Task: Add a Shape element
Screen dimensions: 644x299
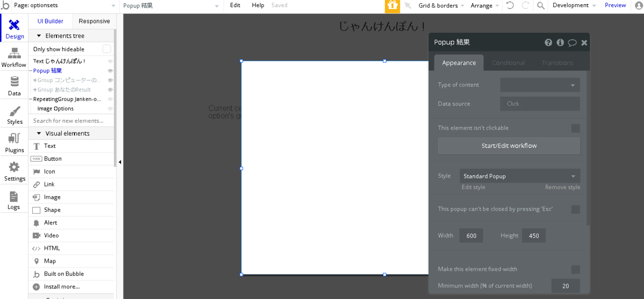Action: pos(72,210)
